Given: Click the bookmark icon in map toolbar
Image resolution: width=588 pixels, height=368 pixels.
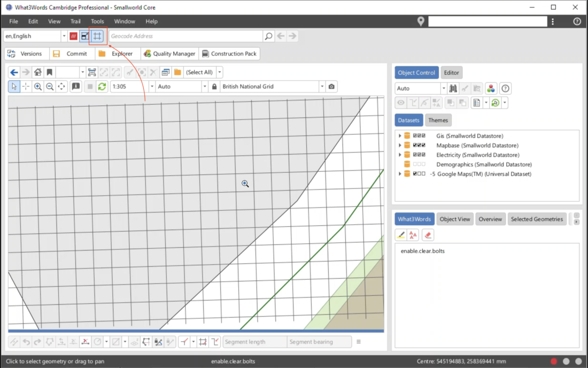Looking at the screenshot, I should (x=50, y=72).
